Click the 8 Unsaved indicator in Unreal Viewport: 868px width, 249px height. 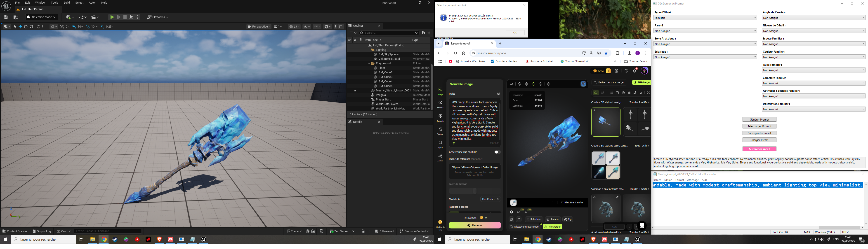[384, 231]
